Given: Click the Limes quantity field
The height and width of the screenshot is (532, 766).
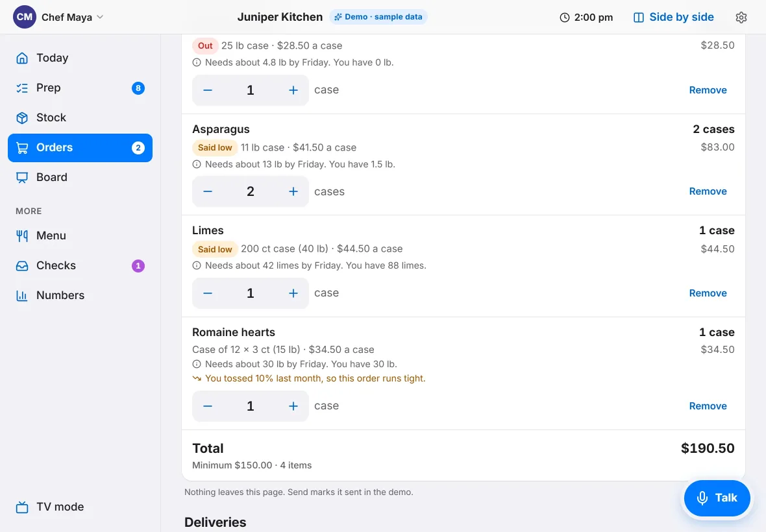Looking at the screenshot, I should pos(250,293).
